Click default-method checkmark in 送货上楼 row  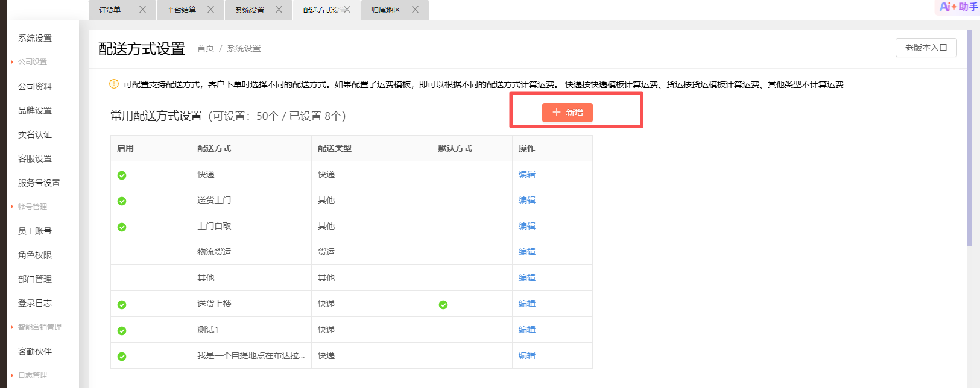pyautogui.click(x=443, y=305)
